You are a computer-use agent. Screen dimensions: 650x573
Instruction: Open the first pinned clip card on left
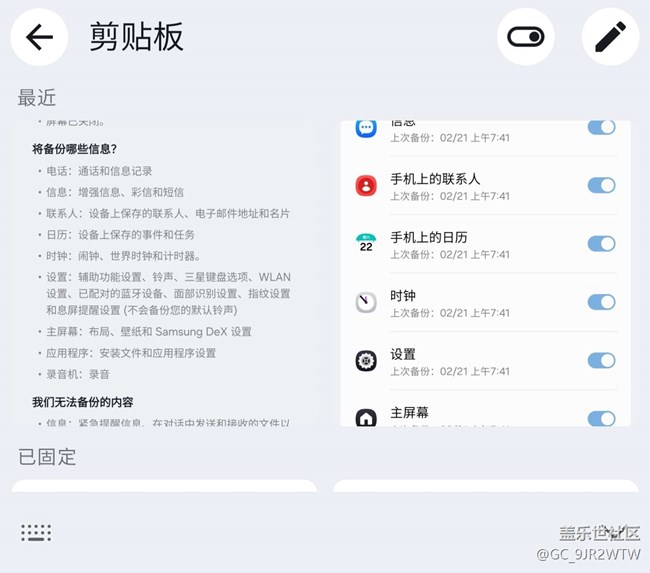click(164, 487)
